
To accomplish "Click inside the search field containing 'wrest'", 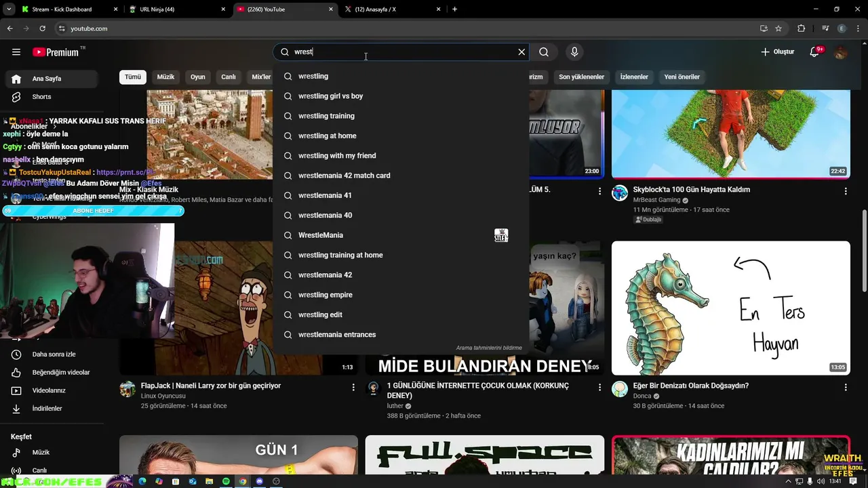I will [x=401, y=52].
